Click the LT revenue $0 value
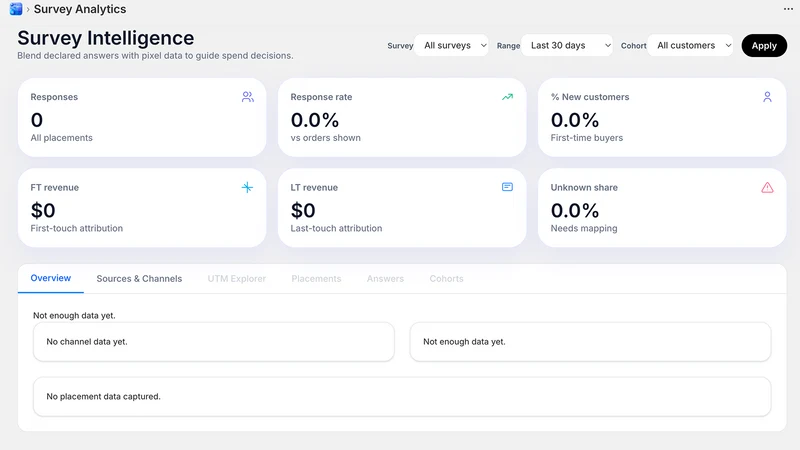This screenshot has width=800, height=450. coord(303,211)
